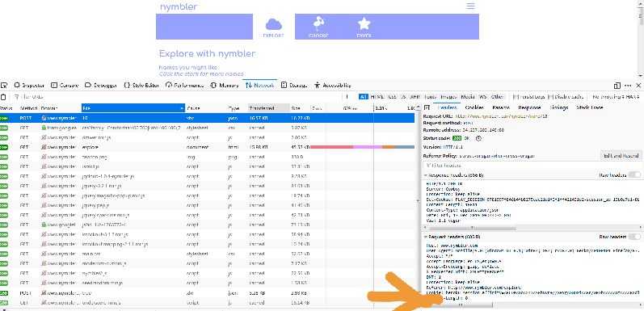Enable the All request filter

click(x=363, y=97)
